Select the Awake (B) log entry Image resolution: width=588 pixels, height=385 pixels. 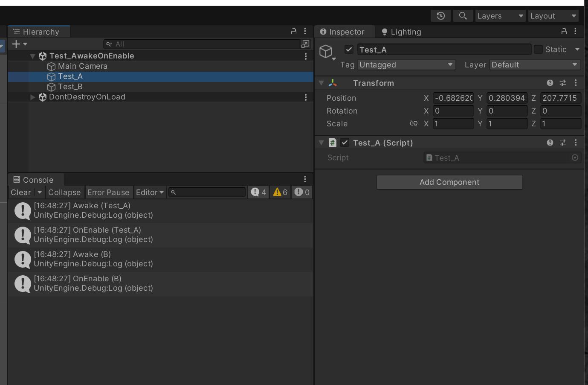tap(160, 259)
